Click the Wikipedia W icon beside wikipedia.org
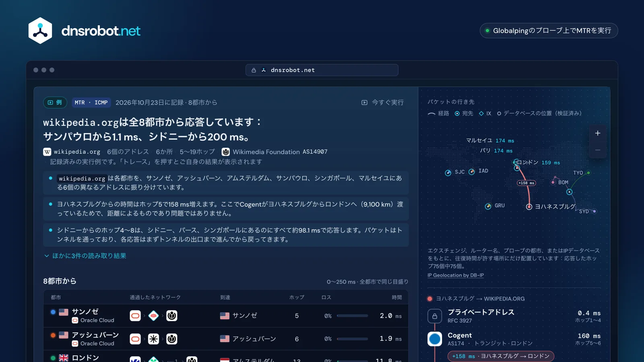644x362 pixels. click(47, 152)
